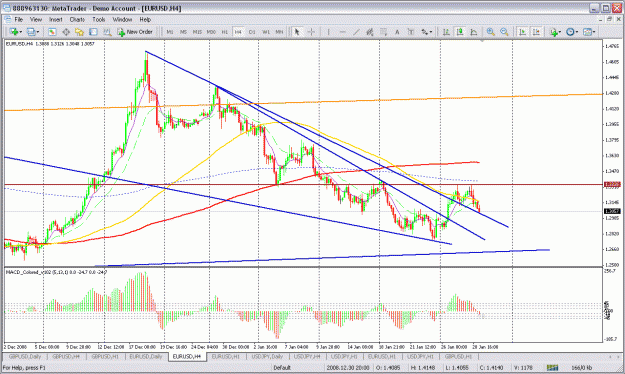The image size is (625, 374).
Task: Expand the New Chart dropdown arrow
Action: (x=21, y=32)
